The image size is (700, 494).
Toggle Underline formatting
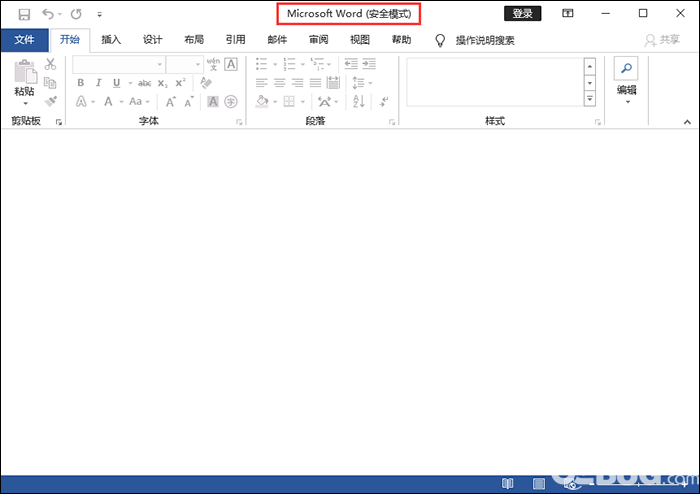point(117,83)
